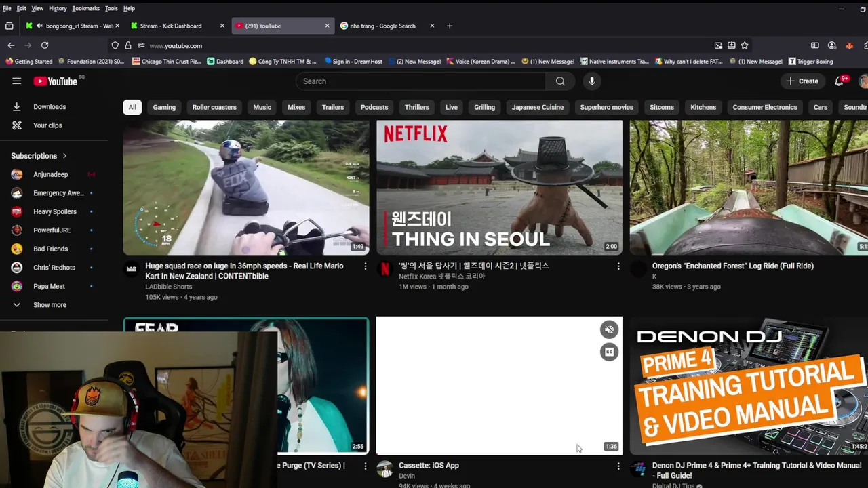Open the Trigger Boxing bookmark
Image resolution: width=868 pixels, height=488 pixels.
coord(810,62)
